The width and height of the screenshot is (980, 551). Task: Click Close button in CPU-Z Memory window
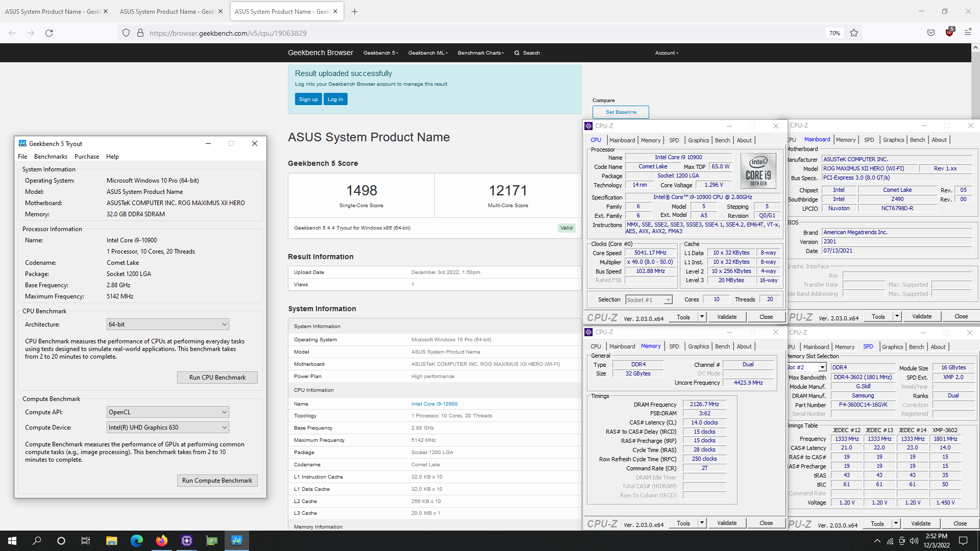(x=766, y=523)
